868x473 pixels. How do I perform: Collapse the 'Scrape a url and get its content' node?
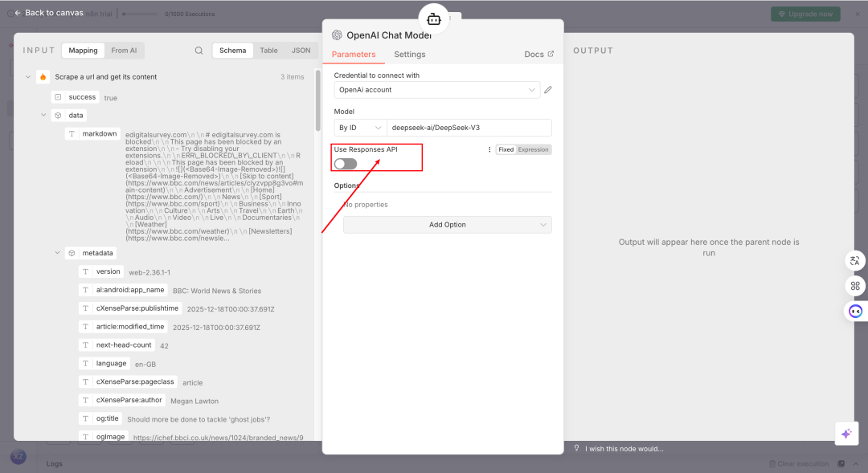[x=28, y=77]
